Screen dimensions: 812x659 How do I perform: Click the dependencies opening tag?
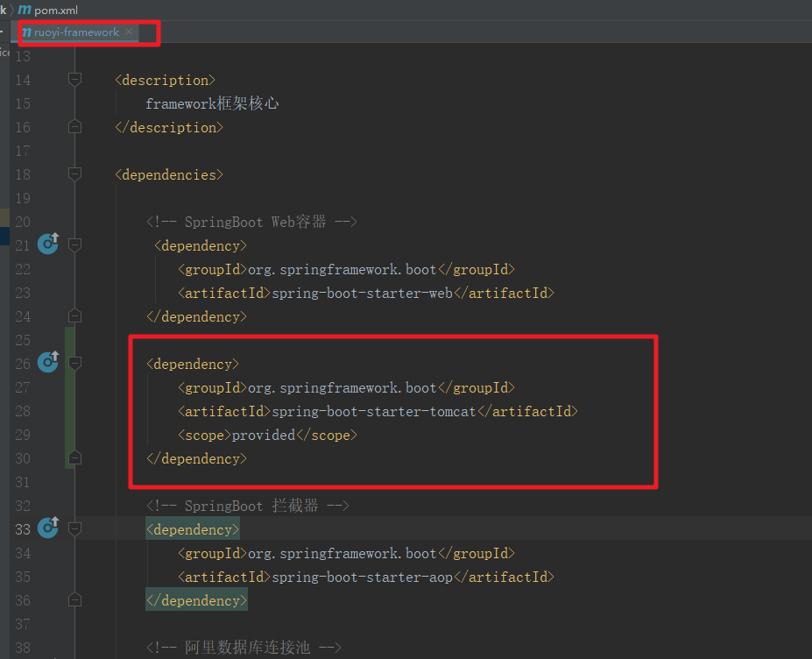point(169,174)
